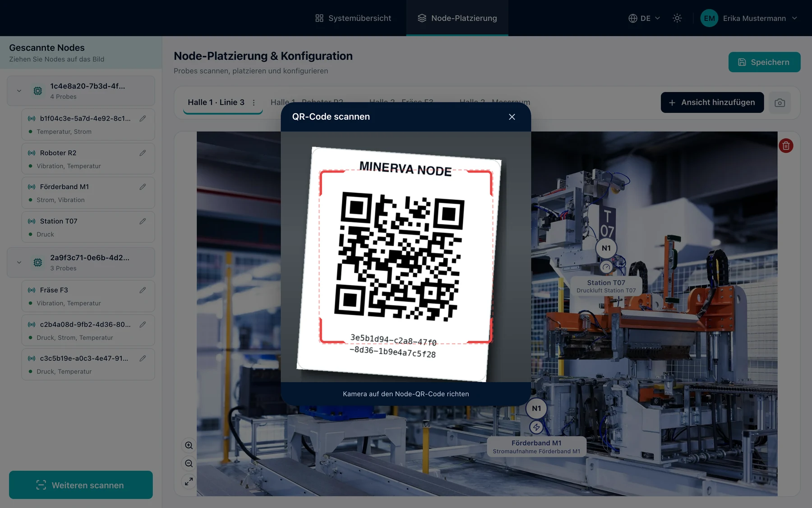Edit probe c3c5b19e-a0c3-4e47-91
Screen dimensions: 812x508
(143, 359)
